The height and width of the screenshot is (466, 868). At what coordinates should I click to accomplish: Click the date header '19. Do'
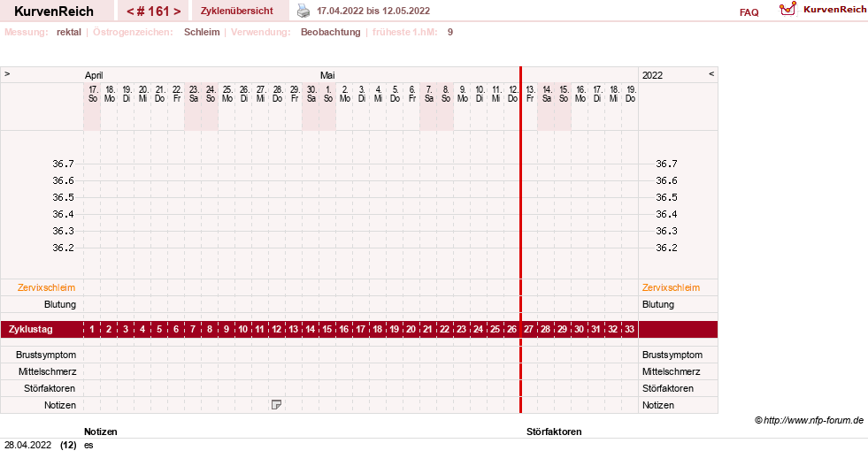(630, 94)
